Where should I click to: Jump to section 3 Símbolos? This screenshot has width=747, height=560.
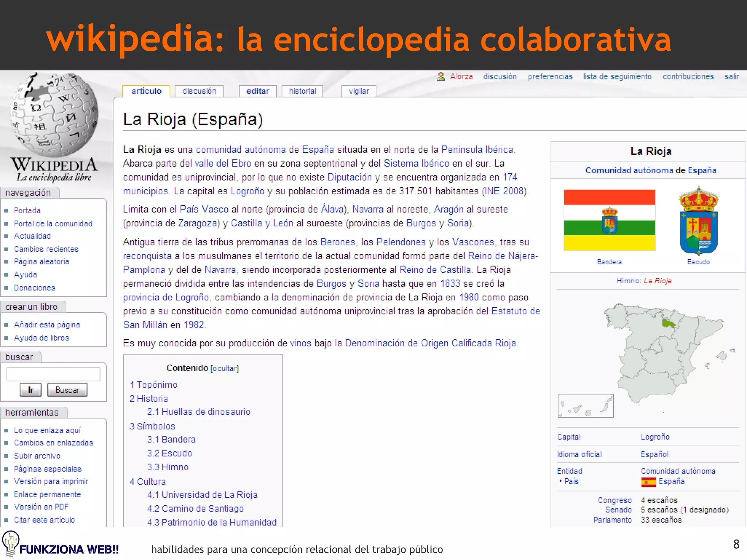tap(152, 426)
